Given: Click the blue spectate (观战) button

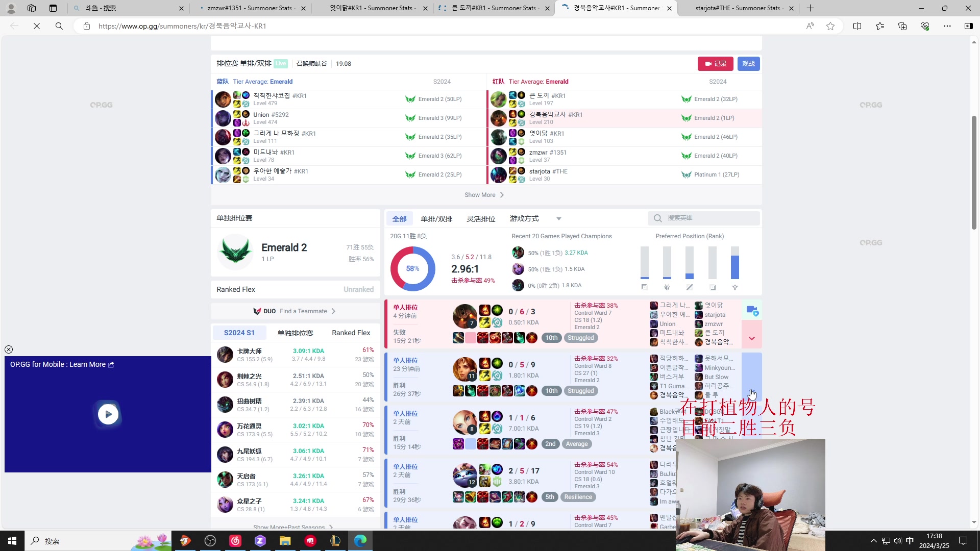Looking at the screenshot, I should pos(748,64).
